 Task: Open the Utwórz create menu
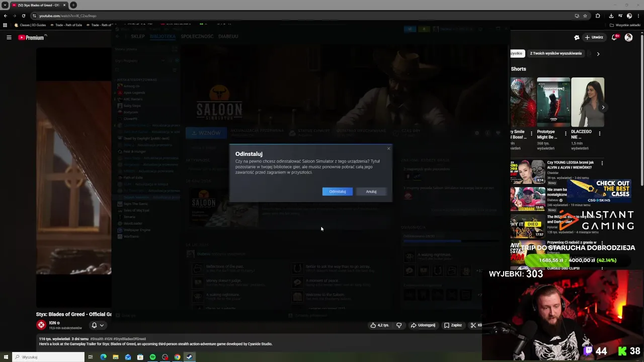pos(593,37)
